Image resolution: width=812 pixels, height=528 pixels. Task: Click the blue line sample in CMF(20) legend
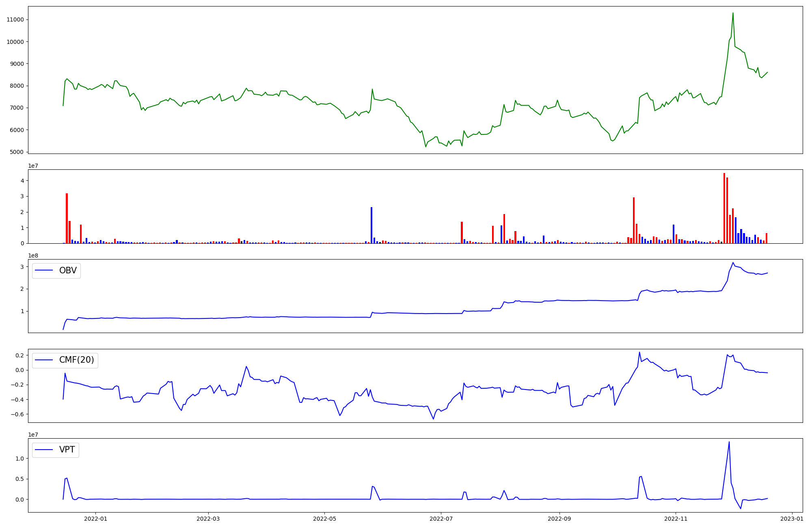(x=45, y=360)
